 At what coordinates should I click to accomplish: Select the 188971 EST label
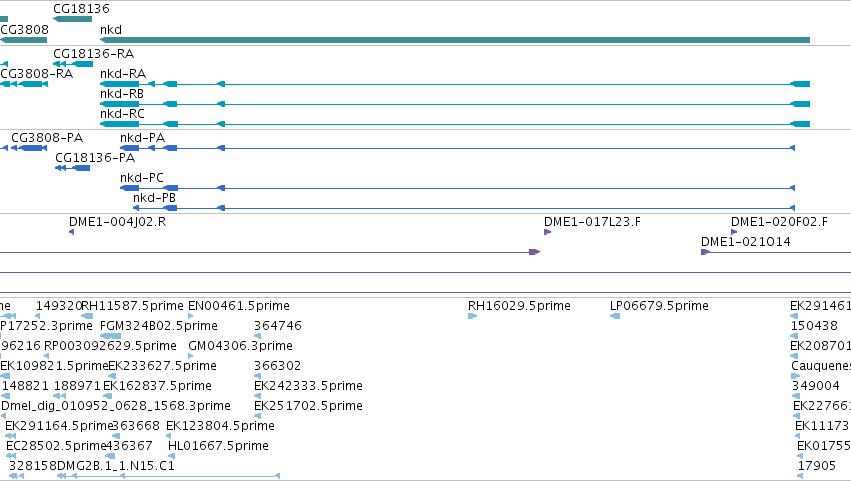point(77,387)
